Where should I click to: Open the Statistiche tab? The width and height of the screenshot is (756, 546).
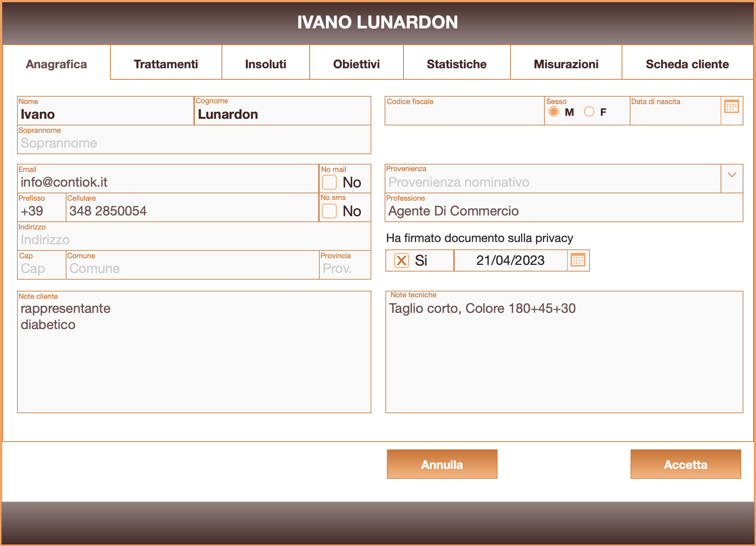pos(457,63)
